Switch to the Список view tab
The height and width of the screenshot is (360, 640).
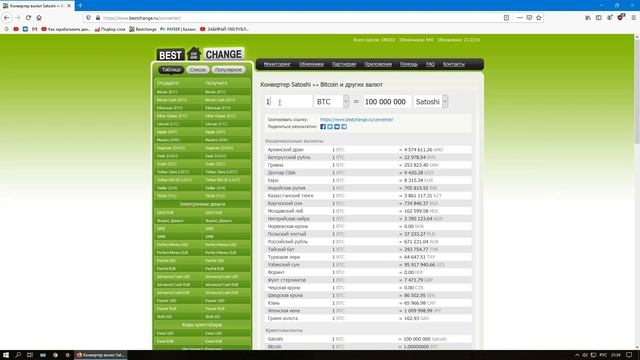[198, 70]
